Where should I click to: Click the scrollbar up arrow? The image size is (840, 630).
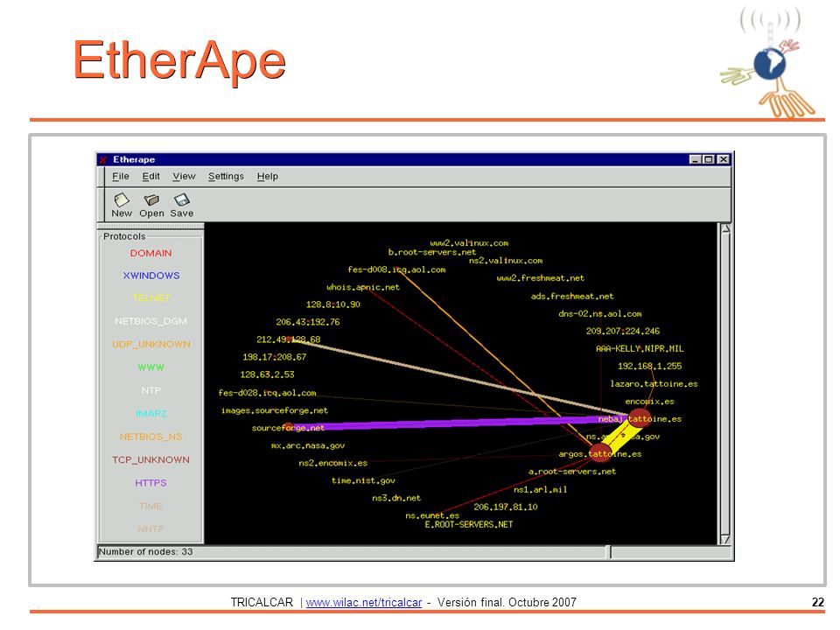point(725,228)
